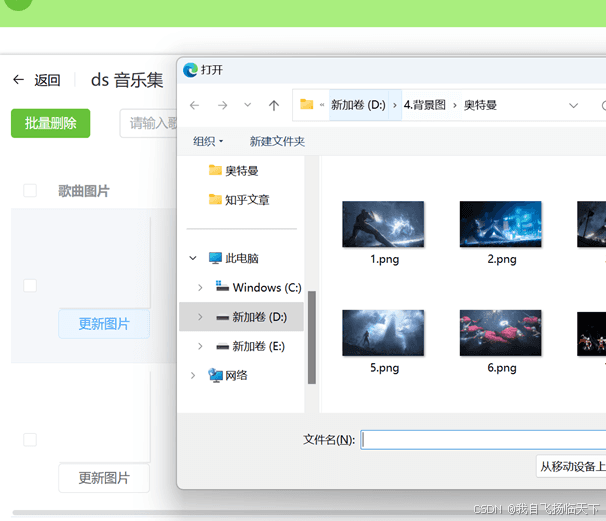Click the 6.png file name label
606x521 pixels.
[502, 368]
